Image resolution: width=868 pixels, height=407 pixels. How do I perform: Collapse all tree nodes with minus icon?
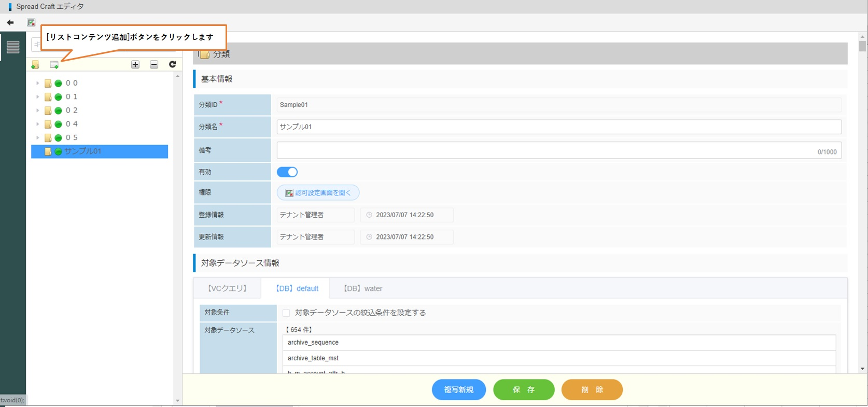(x=154, y=64)
